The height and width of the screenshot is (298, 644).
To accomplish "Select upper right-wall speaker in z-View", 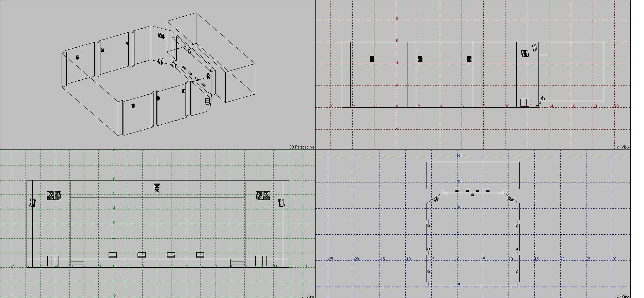I will pos(517,225).
